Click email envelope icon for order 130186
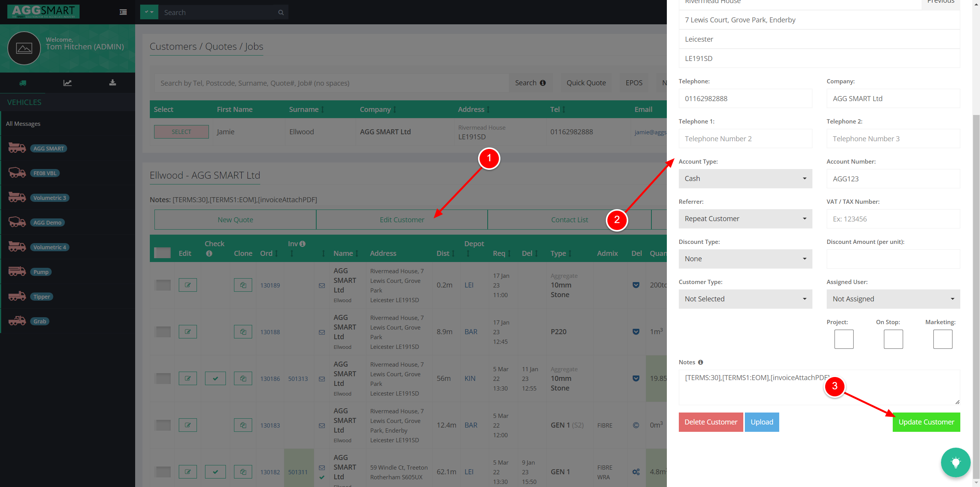 point(322,379)
